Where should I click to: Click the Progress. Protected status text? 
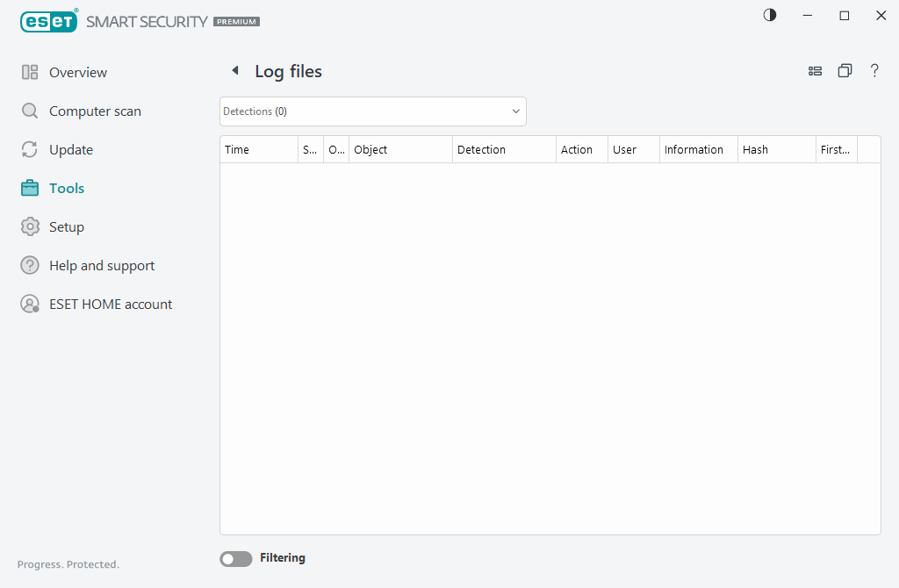click(x=67, y=564)
